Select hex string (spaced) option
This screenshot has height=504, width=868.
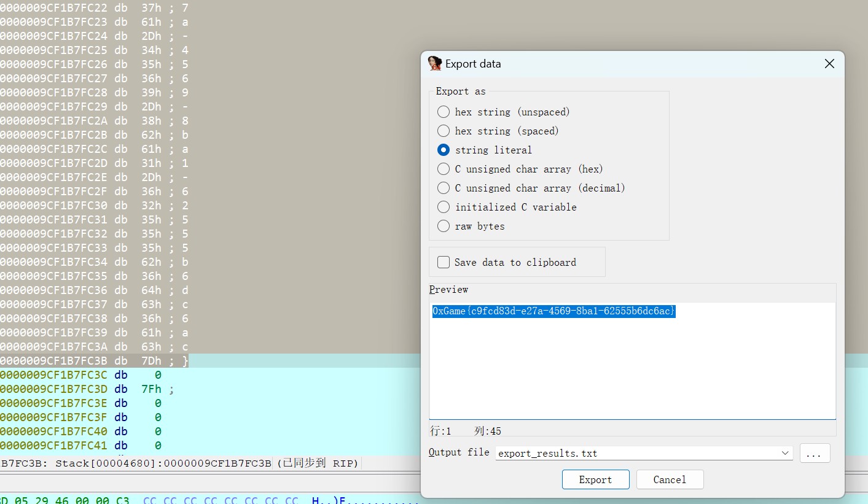coord(444,131)
